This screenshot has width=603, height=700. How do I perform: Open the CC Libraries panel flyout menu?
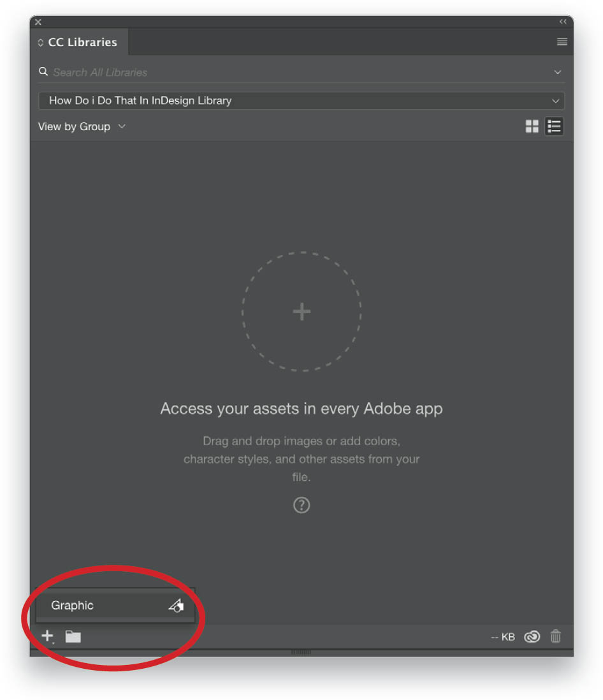point(562,42)
